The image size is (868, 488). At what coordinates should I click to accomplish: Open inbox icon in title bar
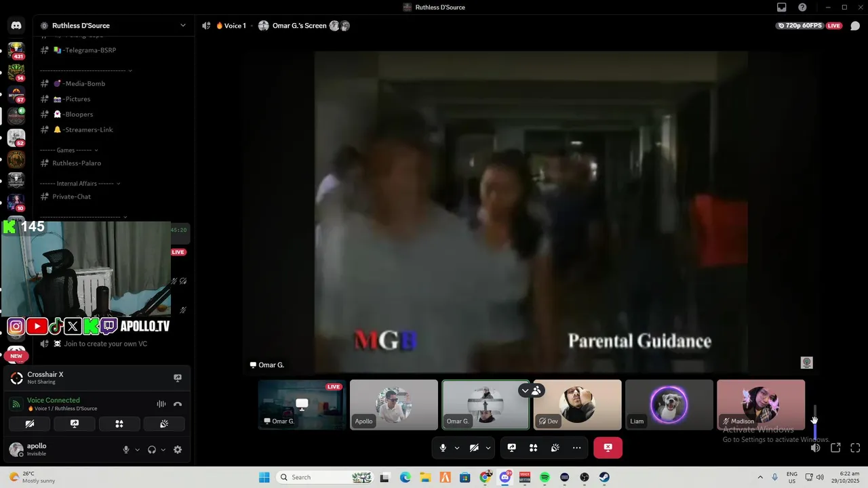pos(782,7)
